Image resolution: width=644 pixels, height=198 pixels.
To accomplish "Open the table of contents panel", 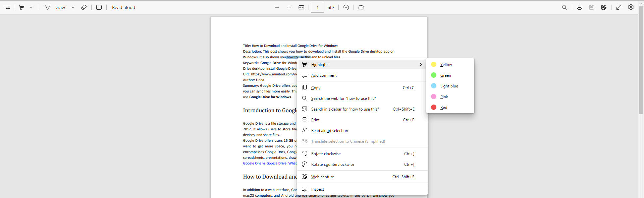I will point(7,7).
